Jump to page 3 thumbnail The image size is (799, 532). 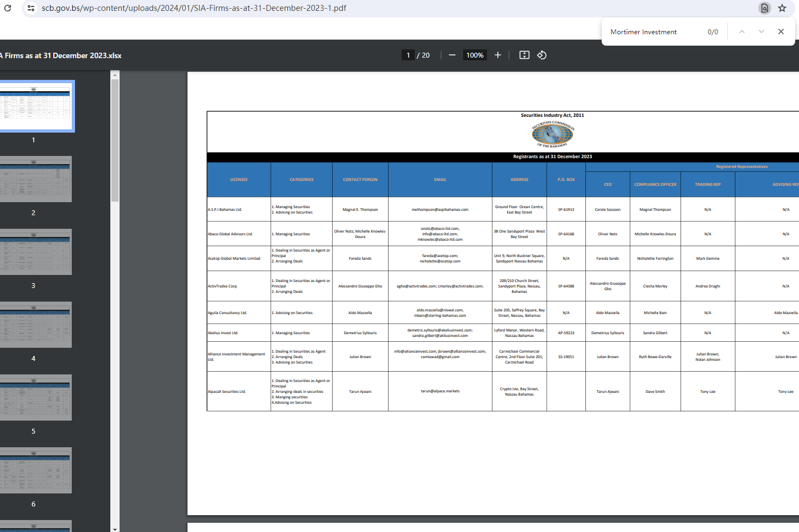pyautogui.click(x=35, y=252)
